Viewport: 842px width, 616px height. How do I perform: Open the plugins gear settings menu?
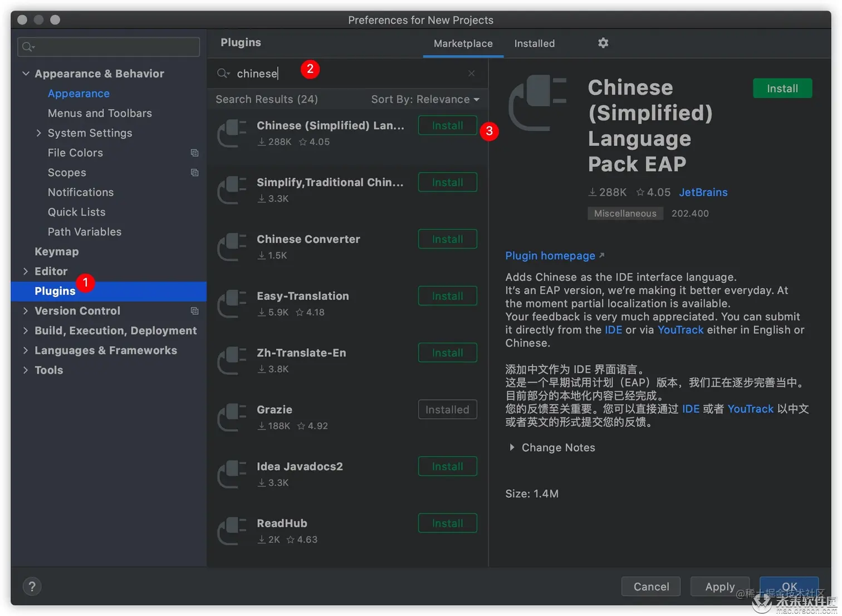point(603,43)
